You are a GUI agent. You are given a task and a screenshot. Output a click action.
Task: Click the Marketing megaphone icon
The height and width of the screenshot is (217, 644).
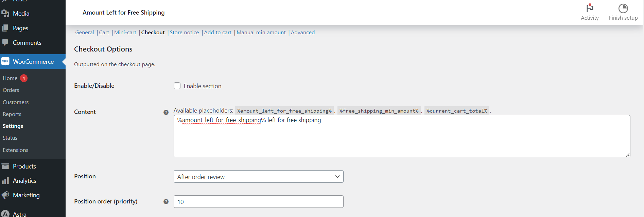point(5,195)
